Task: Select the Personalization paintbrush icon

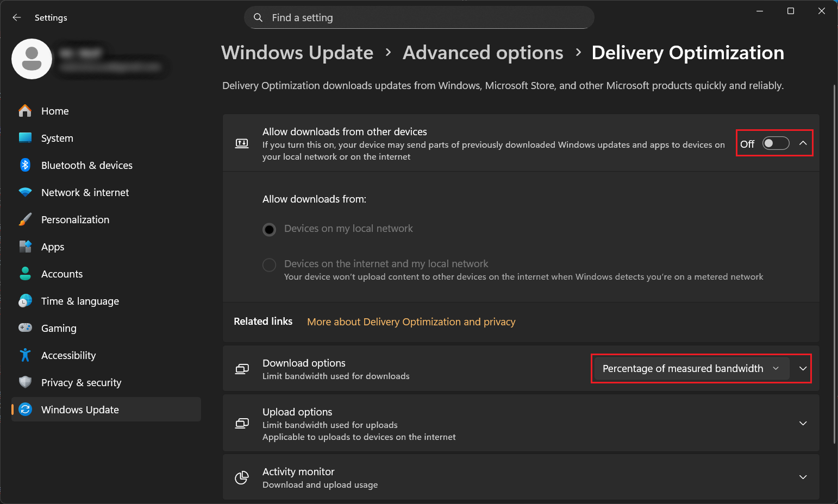Action: click(25, 219)
